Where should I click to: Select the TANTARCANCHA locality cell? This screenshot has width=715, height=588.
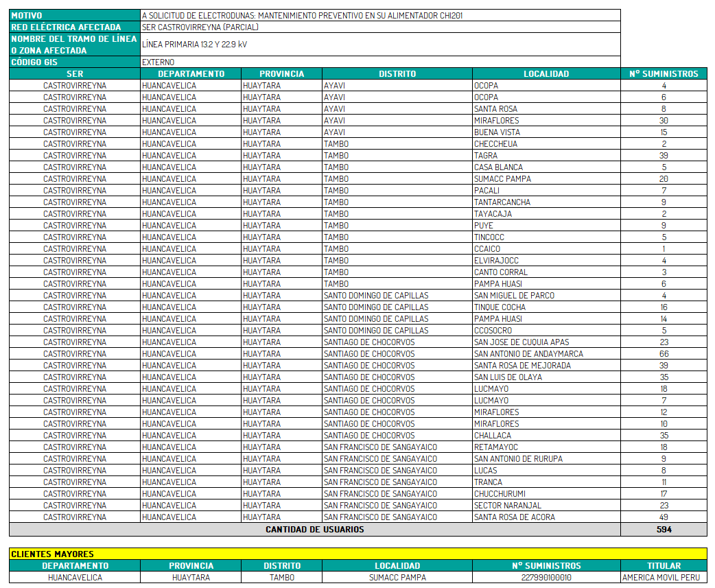click(x=546, y=202)
